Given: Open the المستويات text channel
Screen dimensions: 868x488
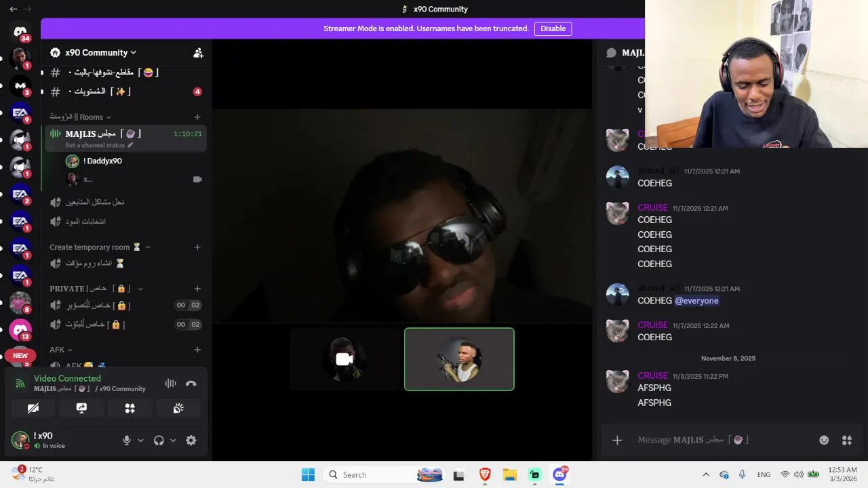Looking at the screenshot, I should coord(125,91).
